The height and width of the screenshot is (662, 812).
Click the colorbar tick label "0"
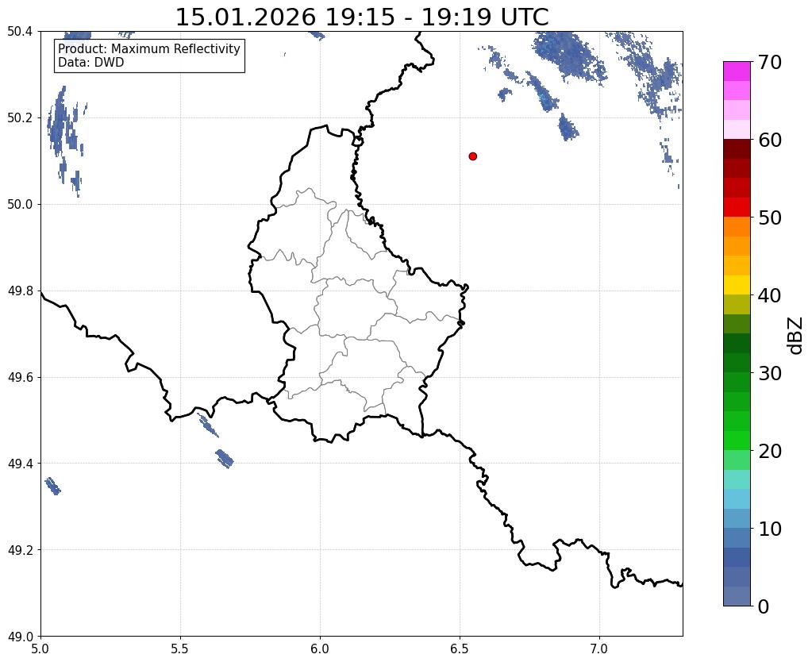coord(764,606)
